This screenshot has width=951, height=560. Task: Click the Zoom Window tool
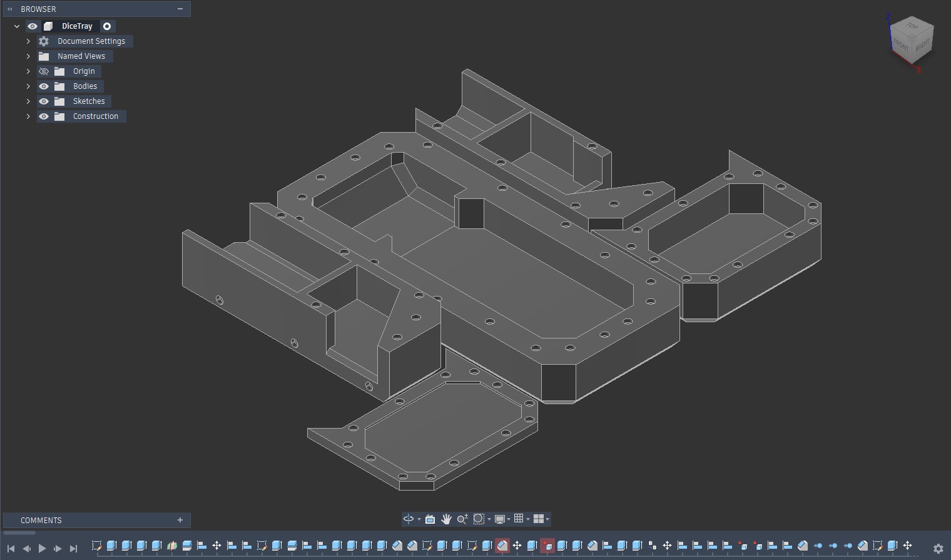[x=479, y=519]
